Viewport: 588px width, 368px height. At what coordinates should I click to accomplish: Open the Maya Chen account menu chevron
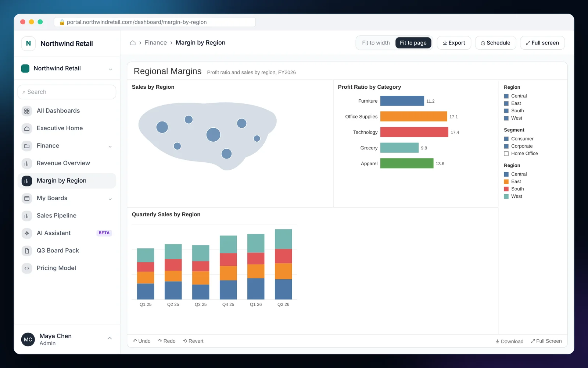(x=110, y=338)
